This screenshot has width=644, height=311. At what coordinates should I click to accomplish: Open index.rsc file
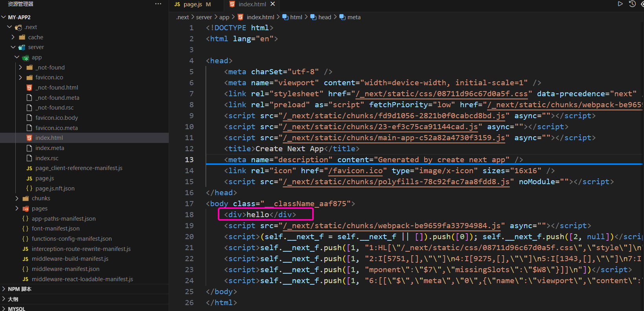pos(47,158)
